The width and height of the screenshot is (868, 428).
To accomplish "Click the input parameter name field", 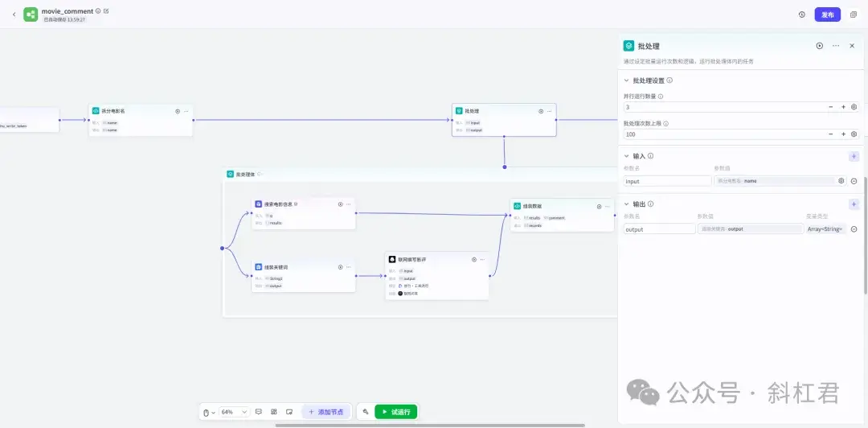I will [668, 181].
